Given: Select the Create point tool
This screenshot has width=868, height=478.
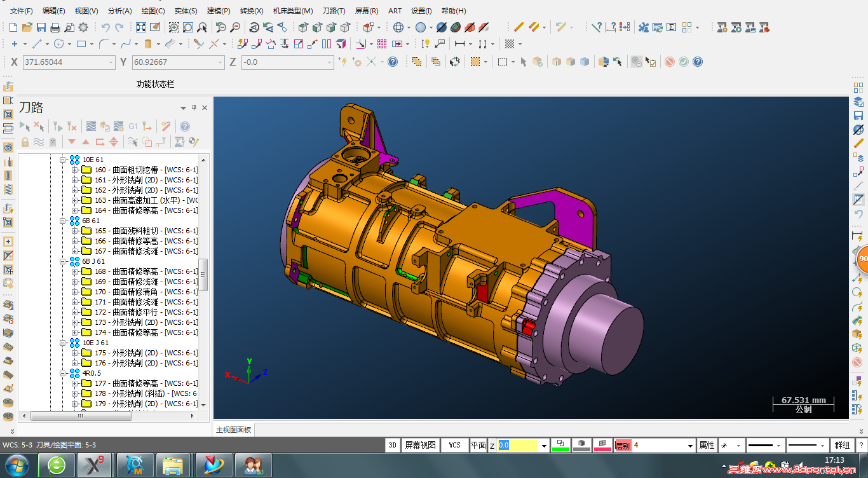Looking at the screenshot, I should click(x=15, y=44).
